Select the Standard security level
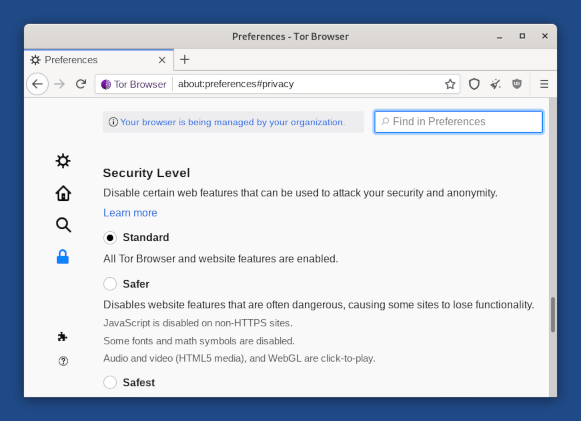 (x=110, y=238)
